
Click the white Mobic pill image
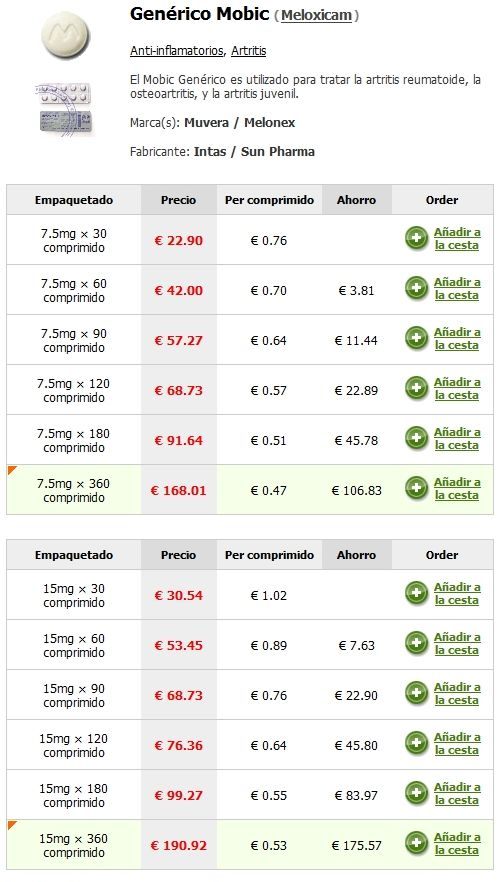tap(65, 34)
